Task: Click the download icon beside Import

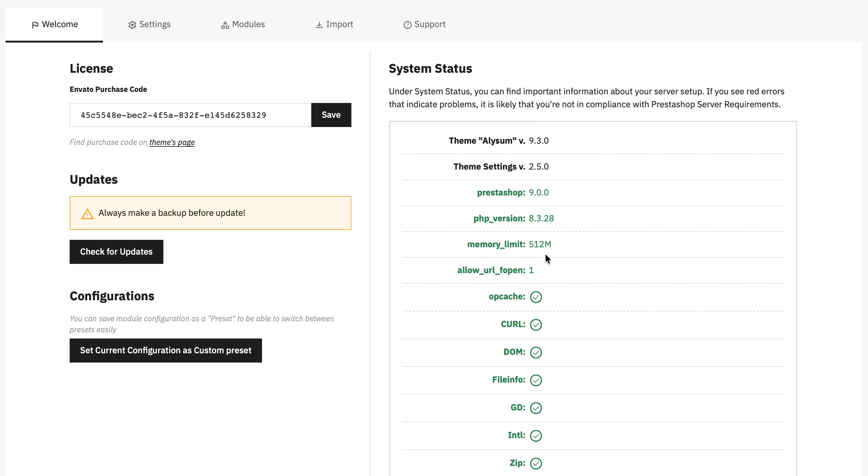Action: click(x=319, y=25)
